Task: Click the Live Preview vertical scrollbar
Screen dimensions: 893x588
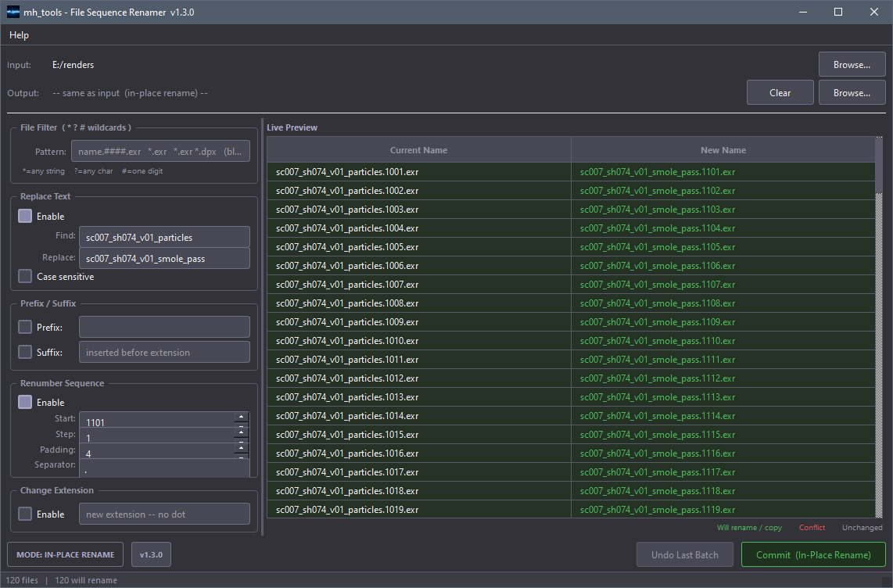Action: coord(879,328)
